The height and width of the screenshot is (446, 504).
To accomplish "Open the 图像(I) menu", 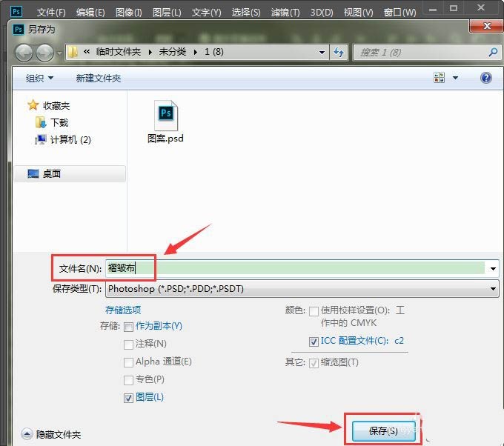I will coord(128,13).
